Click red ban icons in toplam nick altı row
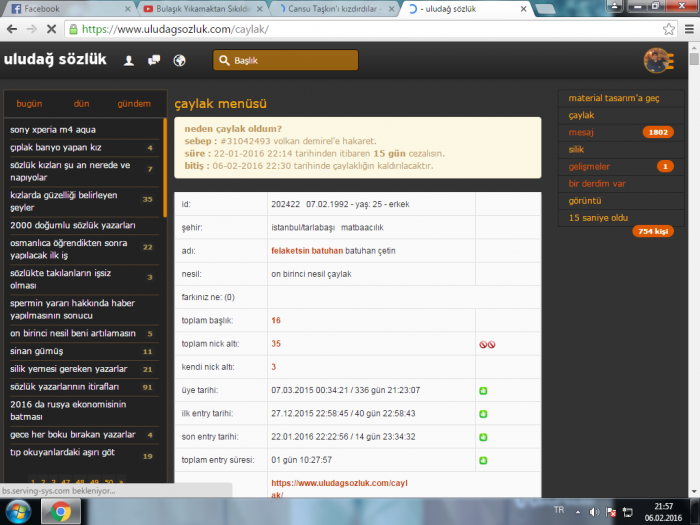700x525 pixels. tap(487, 344)
